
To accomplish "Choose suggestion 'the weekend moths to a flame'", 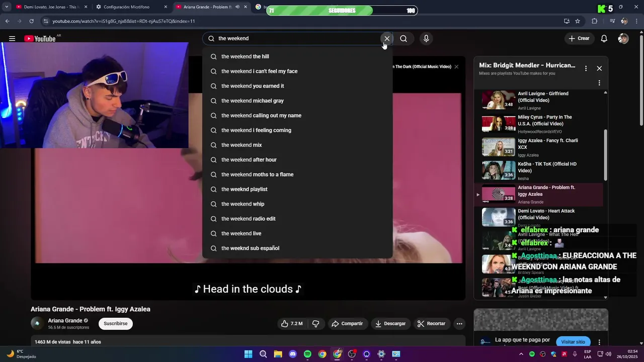I will click(x=297, y=174).
